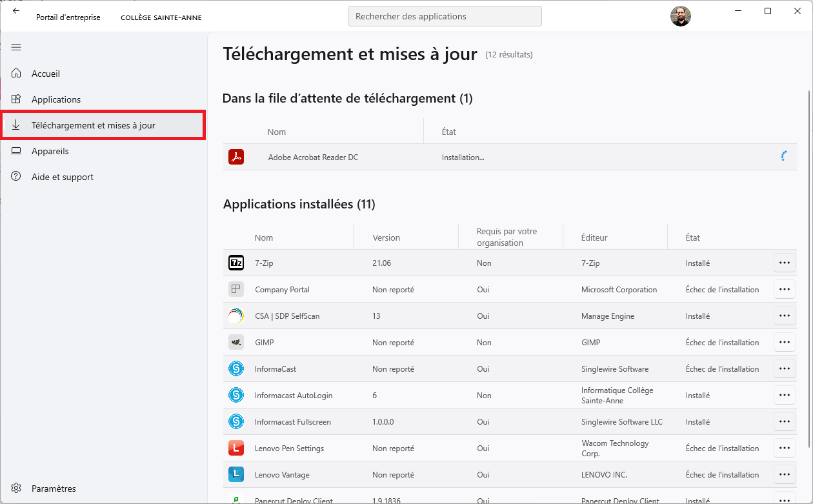The width and height of the screenshot is (813, 504).
Task: Click the CSA SDP SelfScan icon
Action: point(236,316)
